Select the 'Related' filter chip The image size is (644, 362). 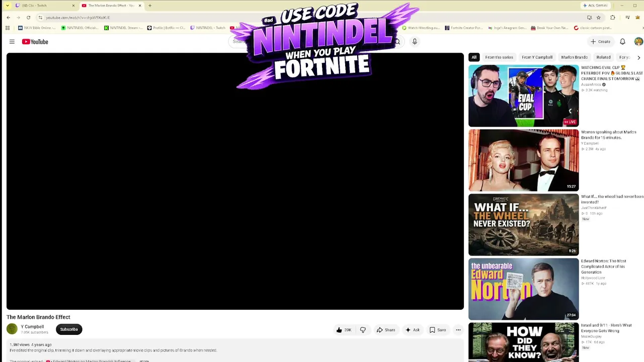tap(603, 57)
